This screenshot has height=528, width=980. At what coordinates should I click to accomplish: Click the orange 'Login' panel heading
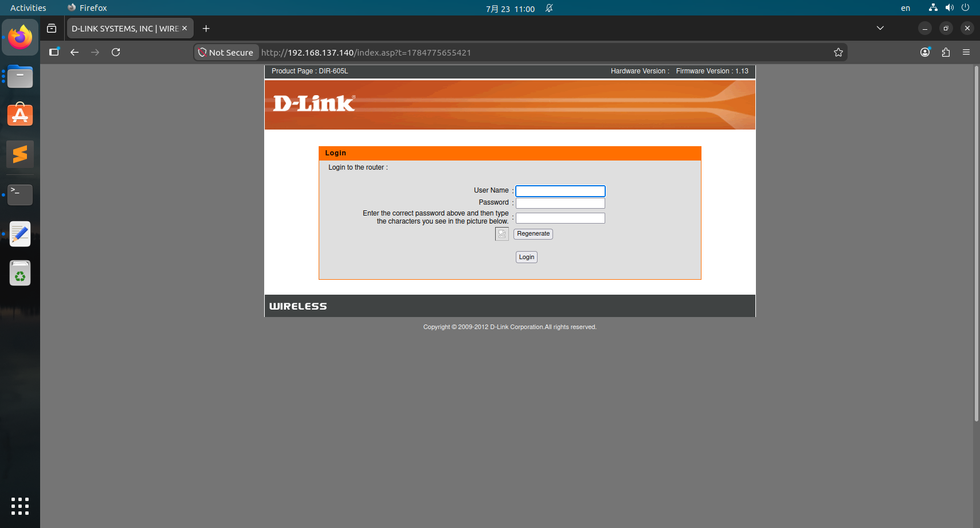[510, 154]
